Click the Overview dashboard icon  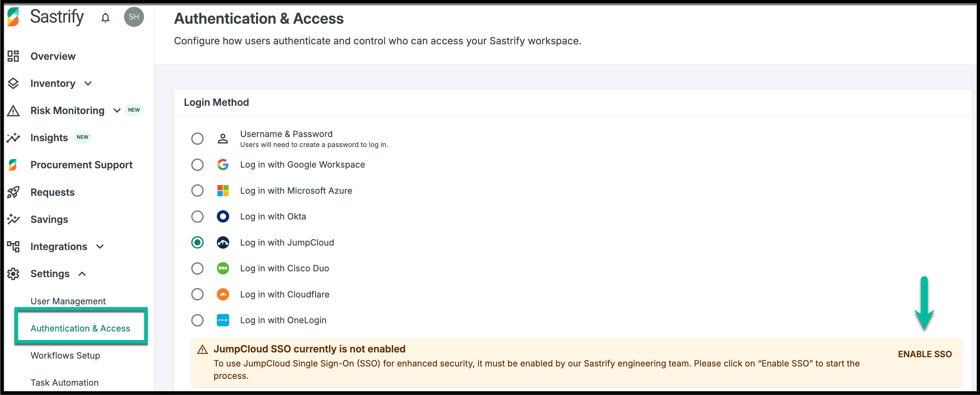click(13, 56)
